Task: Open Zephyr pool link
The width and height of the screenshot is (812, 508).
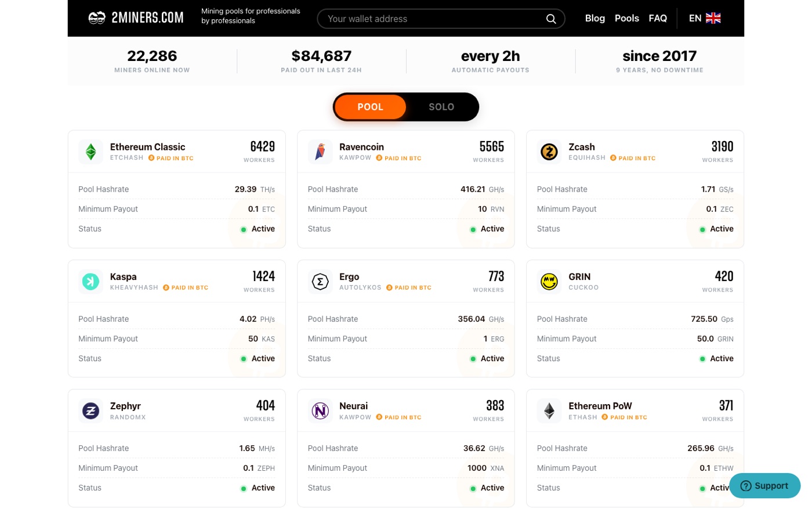Action: (x=125, y=406)
